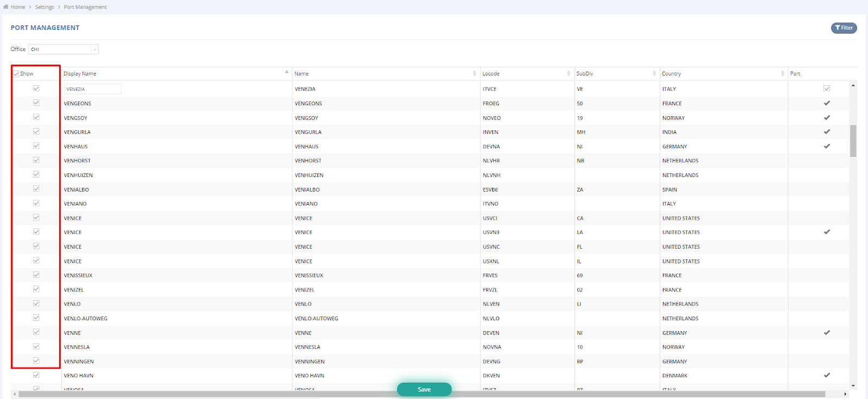Click the sort icon in the Name column
The image size is (868, 399).
coord(475,73)
